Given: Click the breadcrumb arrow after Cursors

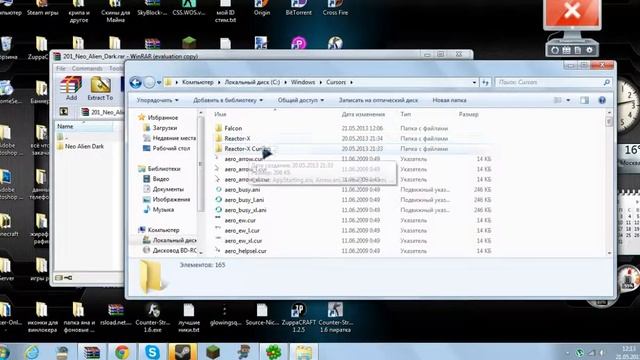Looking at the screenshot, I should 351,82.
